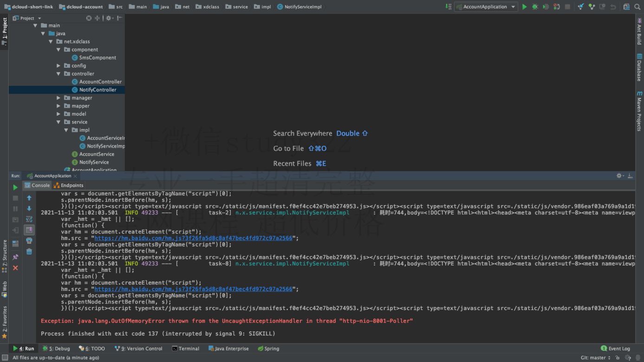
Task: Select AccountController in the project tree
Action: click(x=100, y=82)
